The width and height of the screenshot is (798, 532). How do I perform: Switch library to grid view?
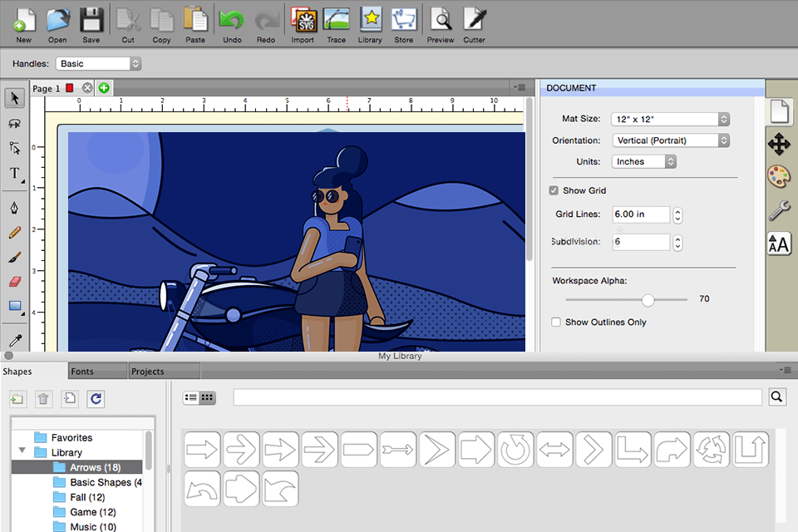[x=207, y=398]
